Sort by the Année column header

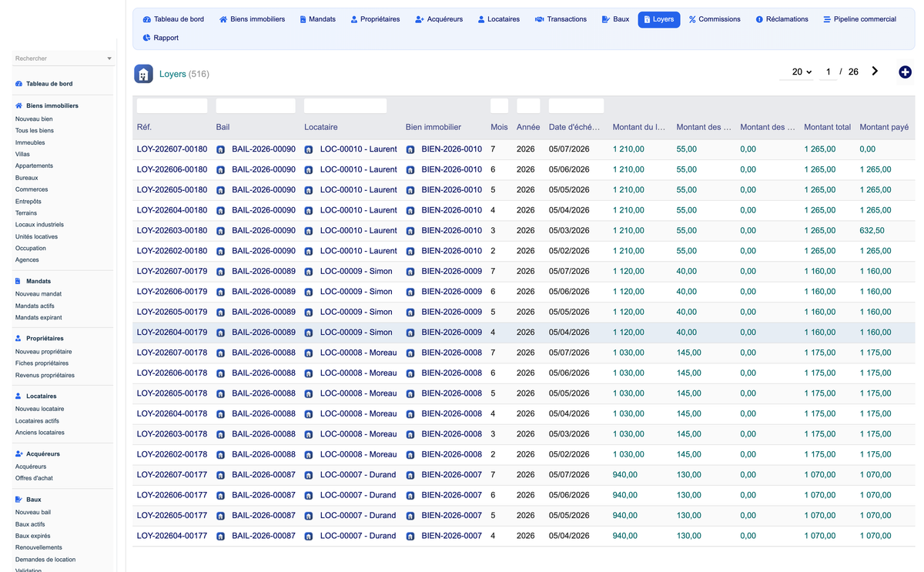[528, 127]
